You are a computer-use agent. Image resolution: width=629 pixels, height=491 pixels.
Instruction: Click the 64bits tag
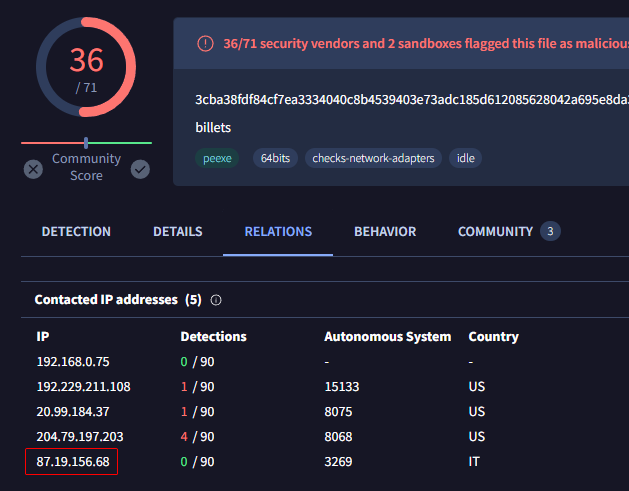tap(275, 158)
